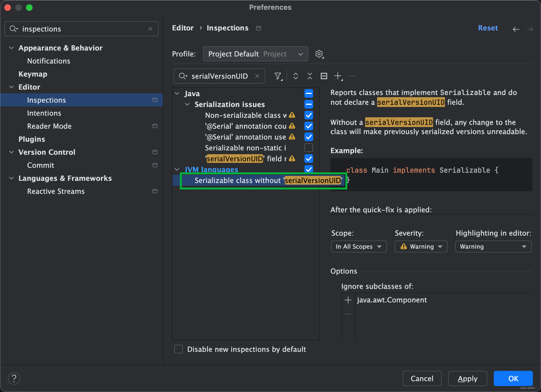Open the Scope In All Scopes dropdown
Viewport: 541px width, 392px height.
(x=358, y=246)
